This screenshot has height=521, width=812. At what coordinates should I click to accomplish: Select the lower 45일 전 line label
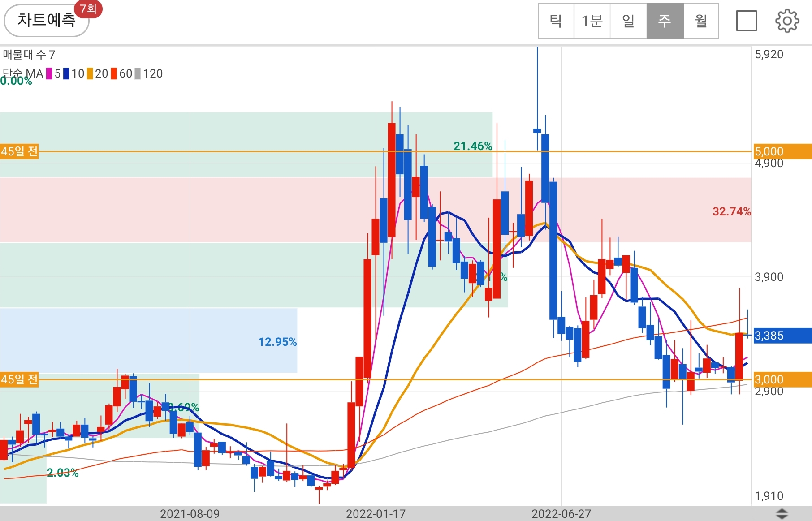[x=19, y=379]
